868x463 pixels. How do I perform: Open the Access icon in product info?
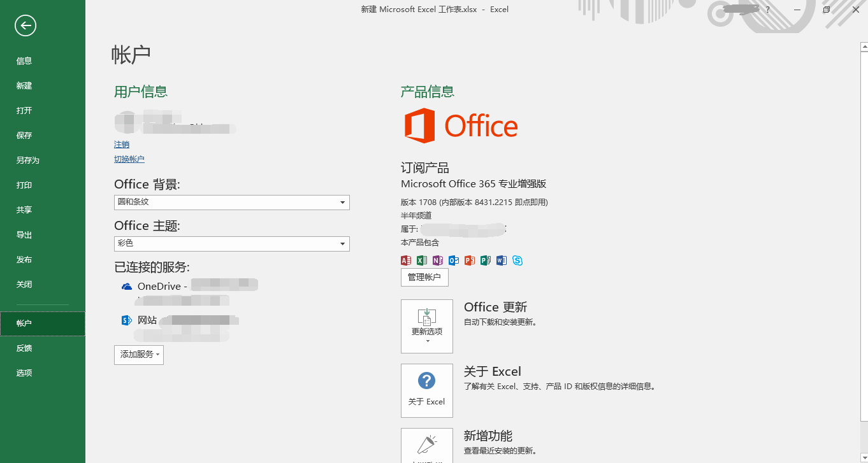406,260
